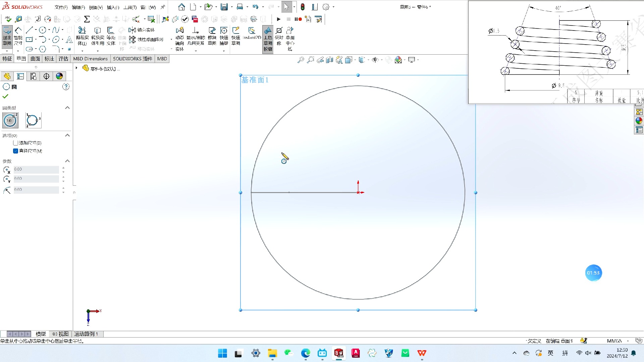Select the sketch Text (A) tool
The image size is (644, 362).
coord(69,40)
